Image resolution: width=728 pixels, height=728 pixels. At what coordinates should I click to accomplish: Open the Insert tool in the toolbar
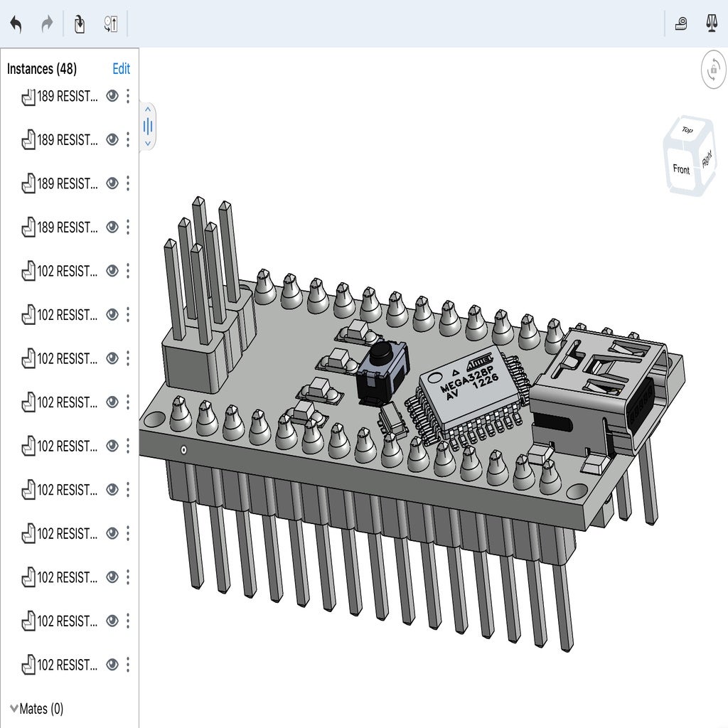[x=79, y=23]
